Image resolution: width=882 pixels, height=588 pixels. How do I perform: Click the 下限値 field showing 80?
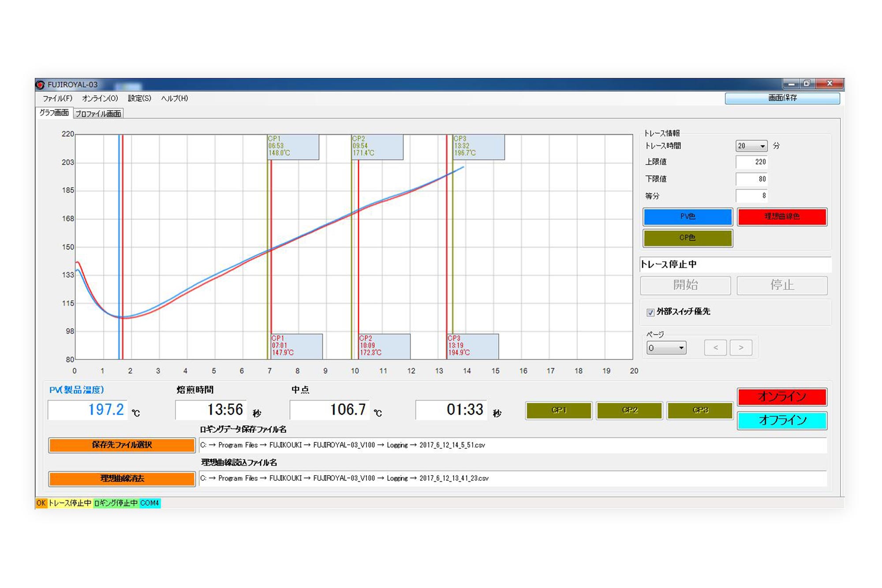751,179
